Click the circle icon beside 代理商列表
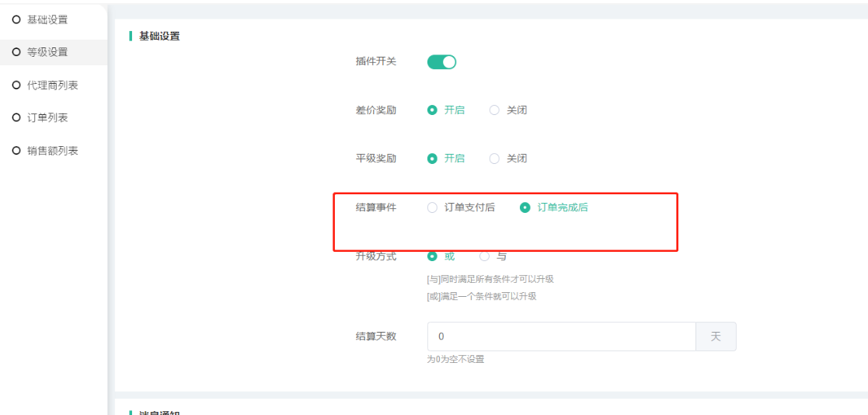868x415 pixels. pos(16,85)
